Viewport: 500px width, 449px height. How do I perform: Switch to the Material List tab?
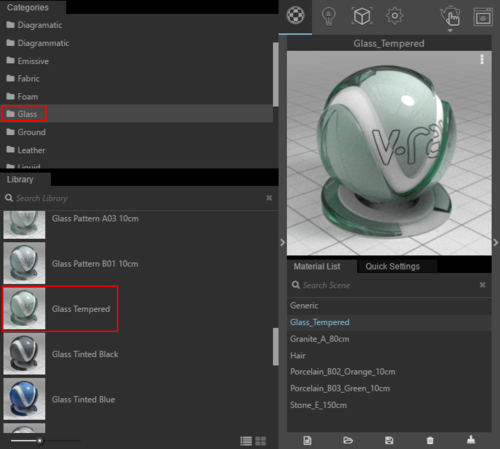[317, 266]
